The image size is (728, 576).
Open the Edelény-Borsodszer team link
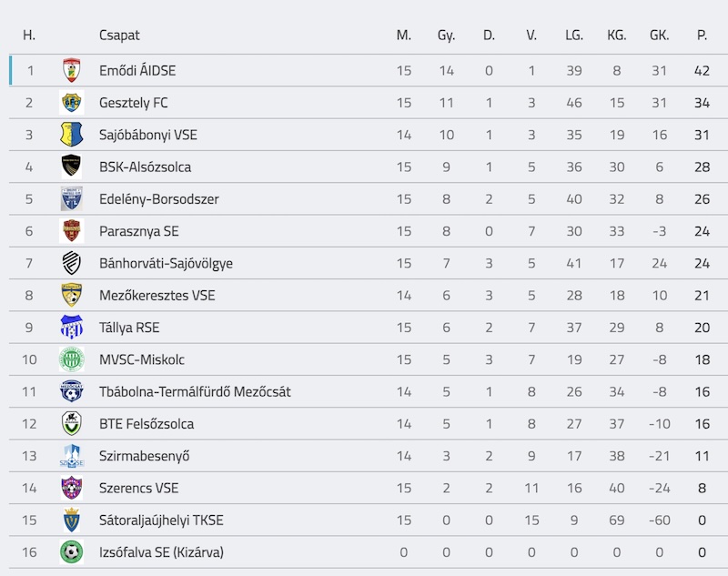coord(158,199)
